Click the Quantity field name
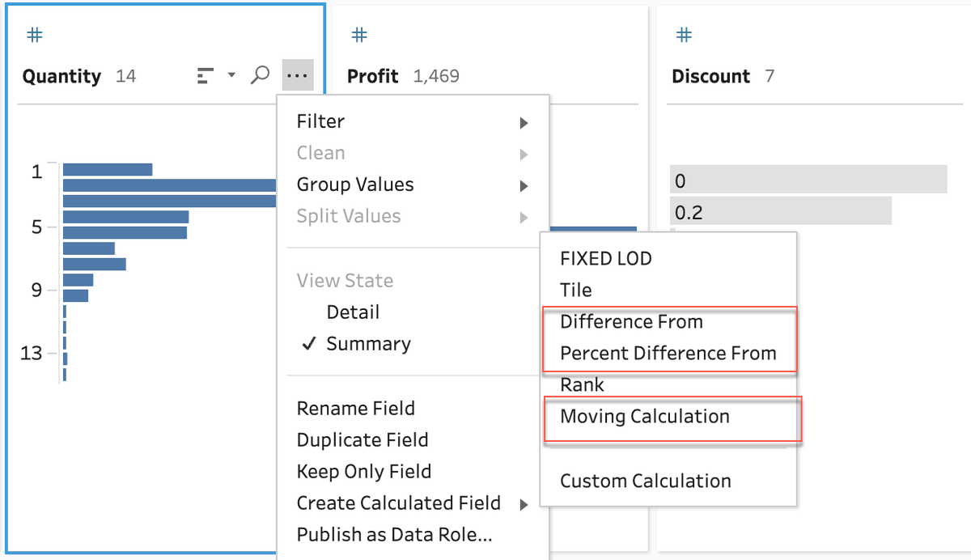 61,76
